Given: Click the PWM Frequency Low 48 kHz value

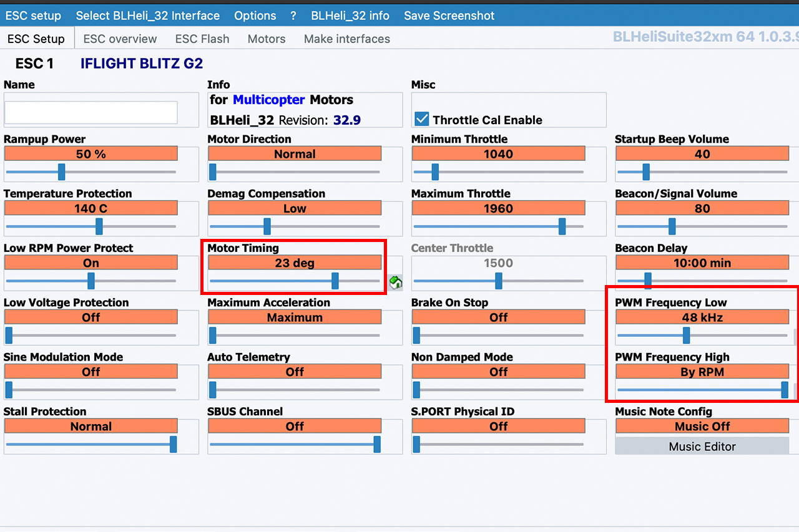Looking at the screenshot, I should tap(702, 317).
